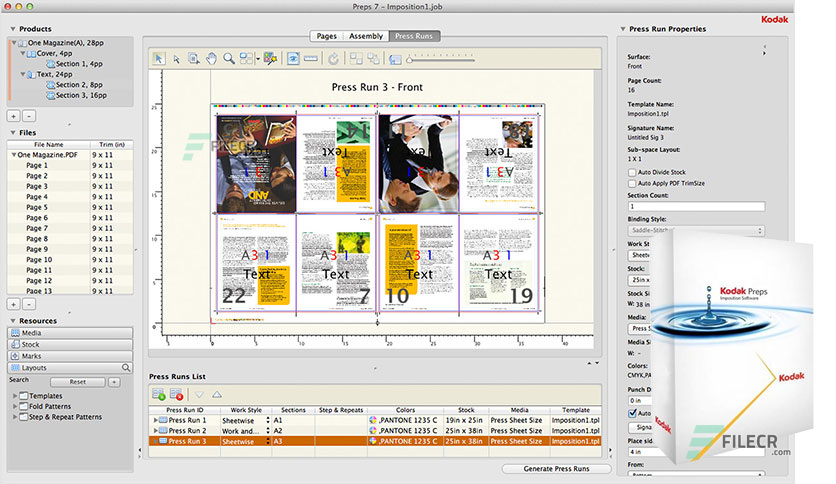Open the Assembly tab
836x484 pixels.
pyautogui.click(x=365, y=36)
